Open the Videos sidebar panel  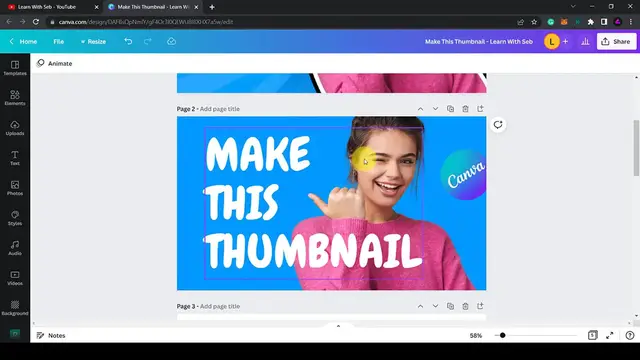(15, 278)
